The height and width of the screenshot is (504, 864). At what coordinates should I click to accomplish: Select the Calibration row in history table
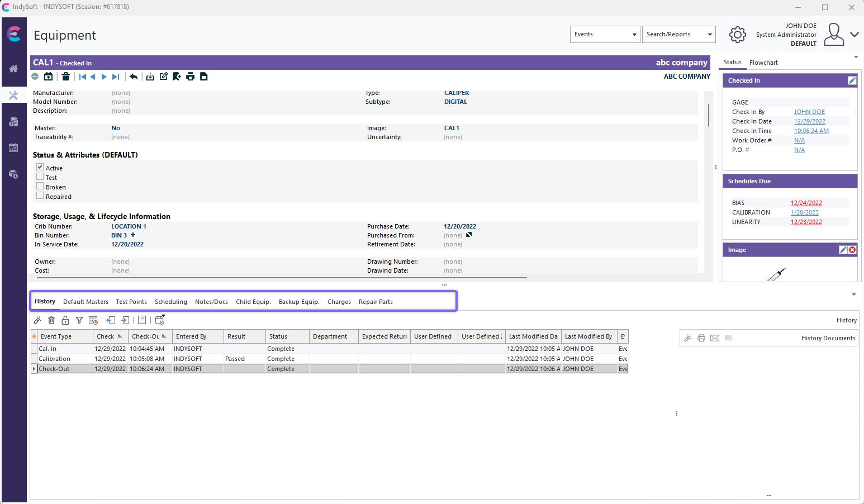point(55,359)
